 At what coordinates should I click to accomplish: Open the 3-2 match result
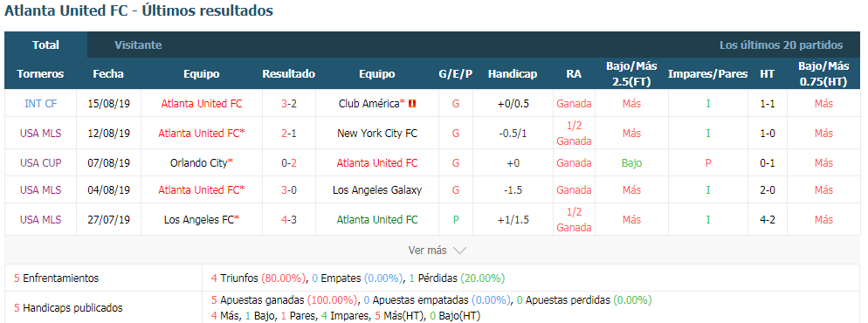click(x=288, y=103)
